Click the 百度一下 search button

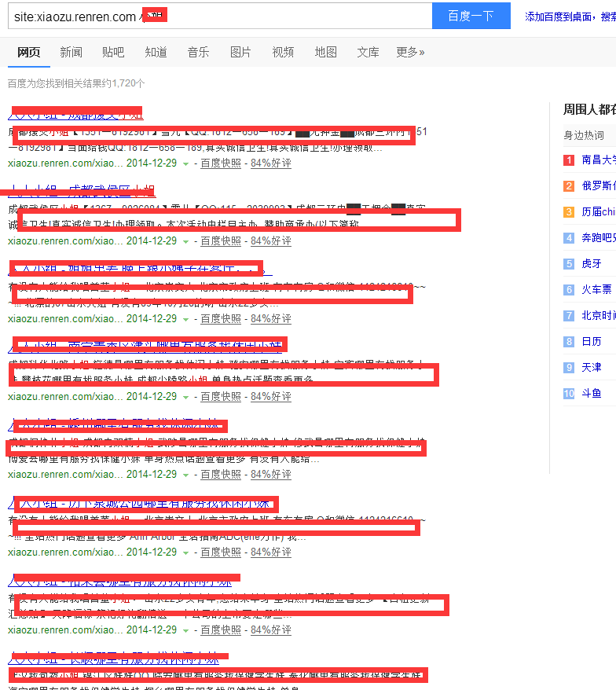471,16
